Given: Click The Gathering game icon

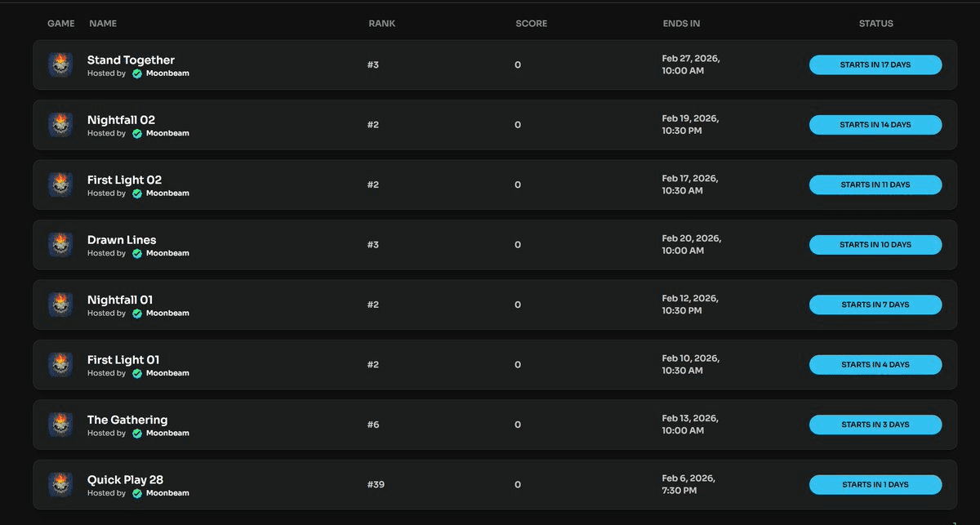Looking at the screenshot, I should pos(60,425).
